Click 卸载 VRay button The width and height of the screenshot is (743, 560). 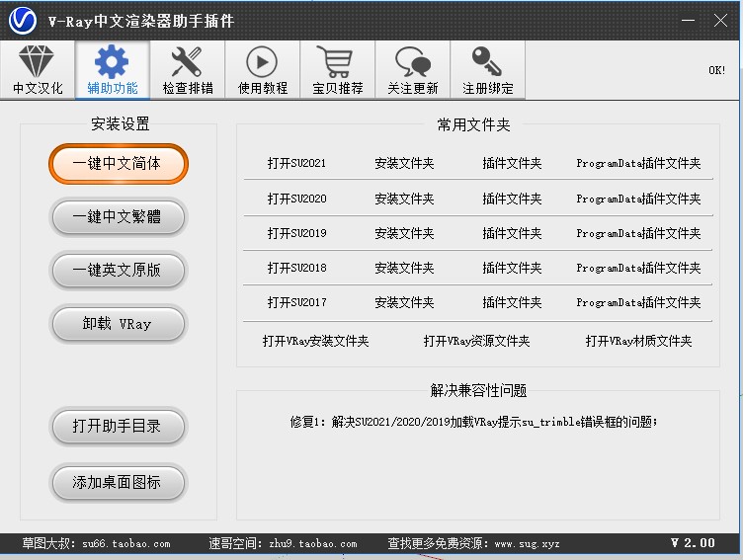pos(118,324)
